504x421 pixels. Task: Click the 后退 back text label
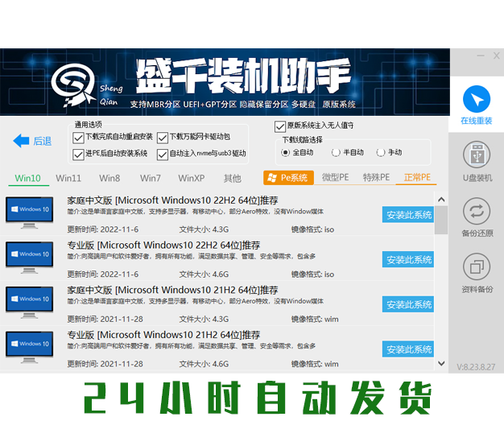tap(42, 141)
